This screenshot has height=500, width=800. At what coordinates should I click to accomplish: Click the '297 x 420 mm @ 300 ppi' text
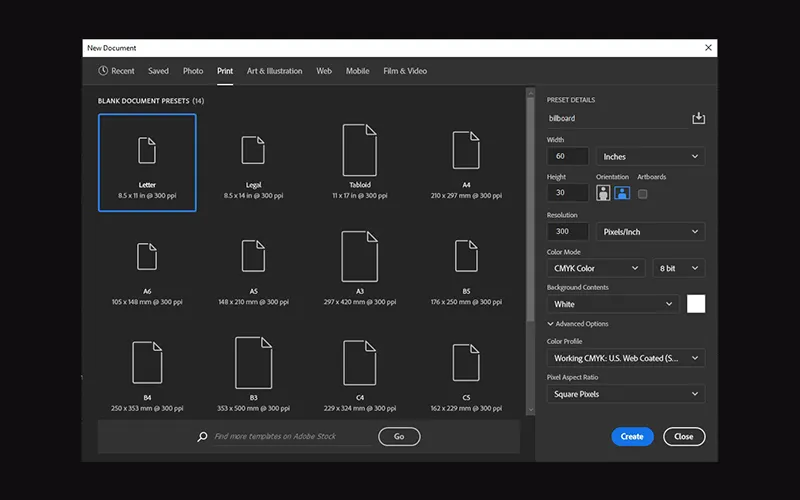click(x=360, y=302)
